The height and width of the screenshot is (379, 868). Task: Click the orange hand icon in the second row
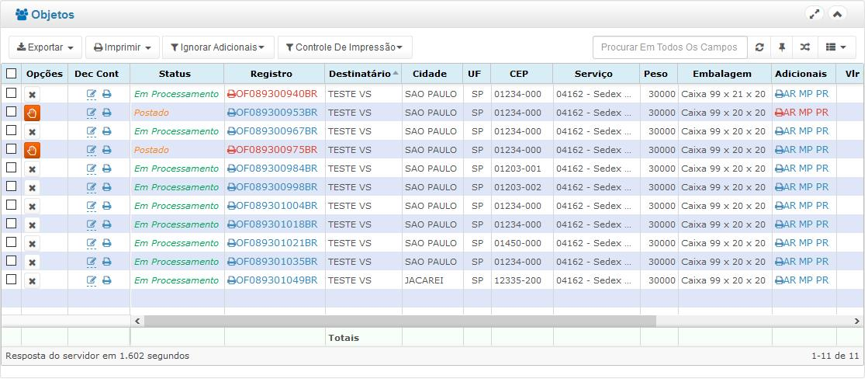point(32,113)
